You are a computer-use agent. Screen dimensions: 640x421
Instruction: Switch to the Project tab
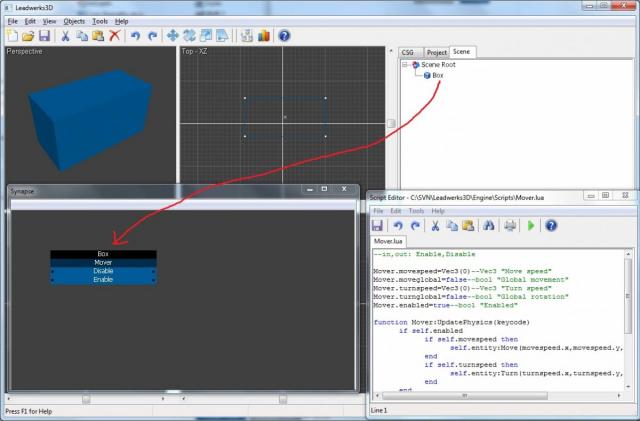point(436,51)
